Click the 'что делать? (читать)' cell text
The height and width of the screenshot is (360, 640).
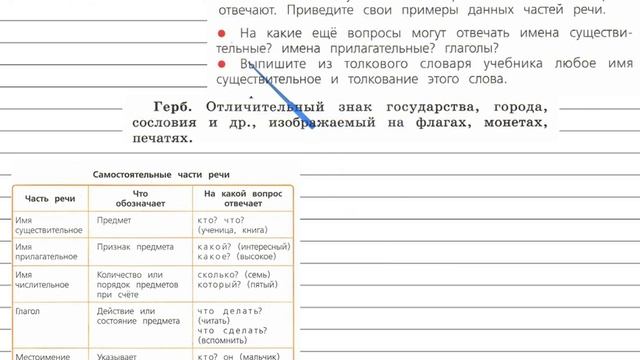click(230, 316)
